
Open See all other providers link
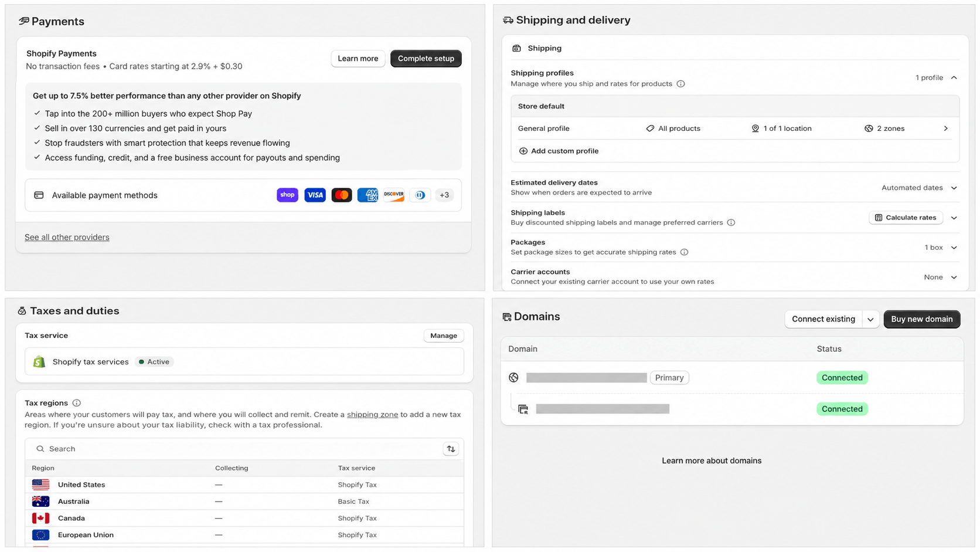point(67,237)
